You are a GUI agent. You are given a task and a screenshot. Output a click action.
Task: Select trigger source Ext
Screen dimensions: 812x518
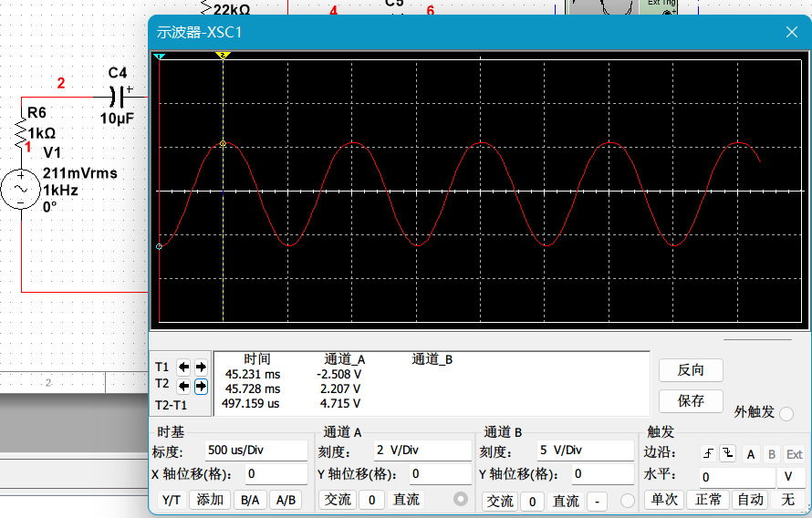coord(794,454)
